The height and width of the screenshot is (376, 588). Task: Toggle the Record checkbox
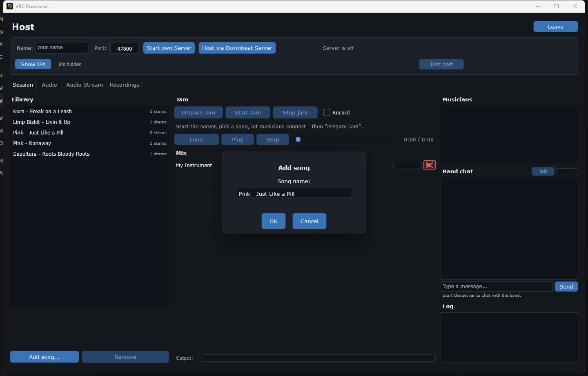point(327,112)
